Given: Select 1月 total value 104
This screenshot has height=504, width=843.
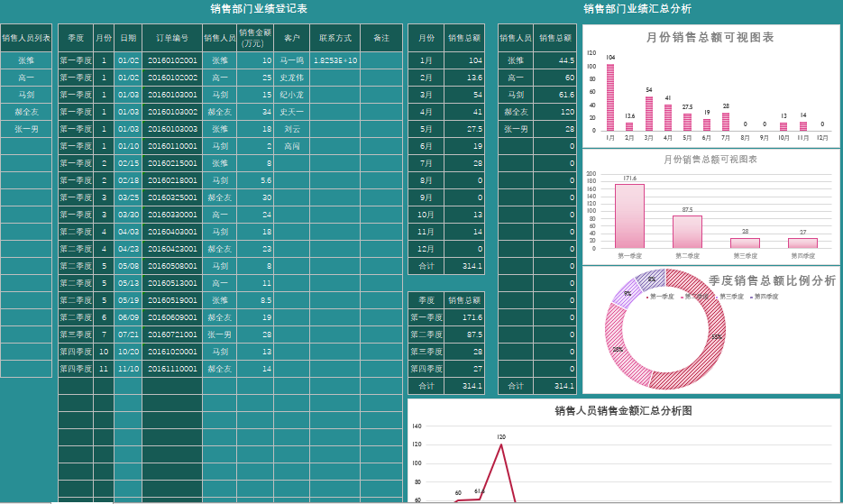Looking at the screenshot, I should 464,60.
